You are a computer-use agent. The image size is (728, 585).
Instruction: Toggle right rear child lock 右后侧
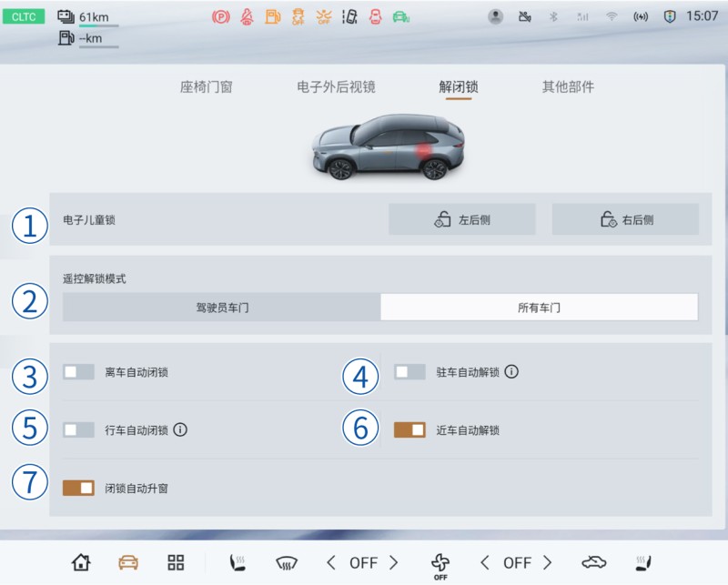[x=625, y=219]
